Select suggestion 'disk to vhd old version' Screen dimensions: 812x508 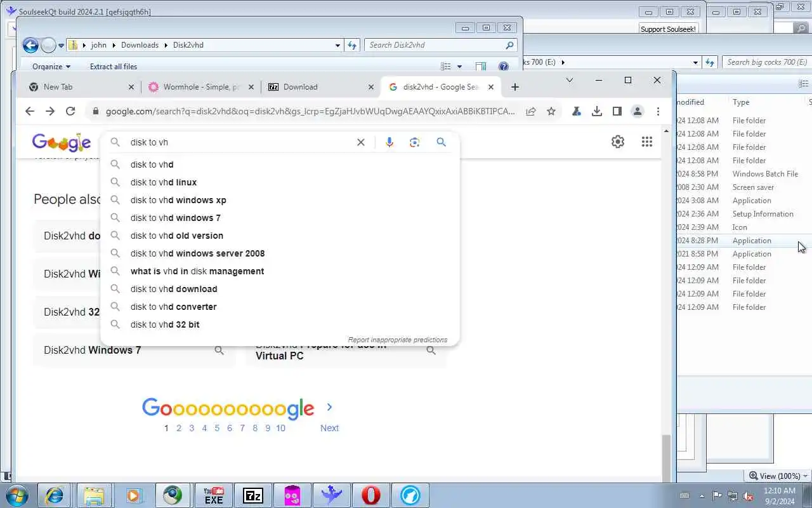(x=280, y=236)
